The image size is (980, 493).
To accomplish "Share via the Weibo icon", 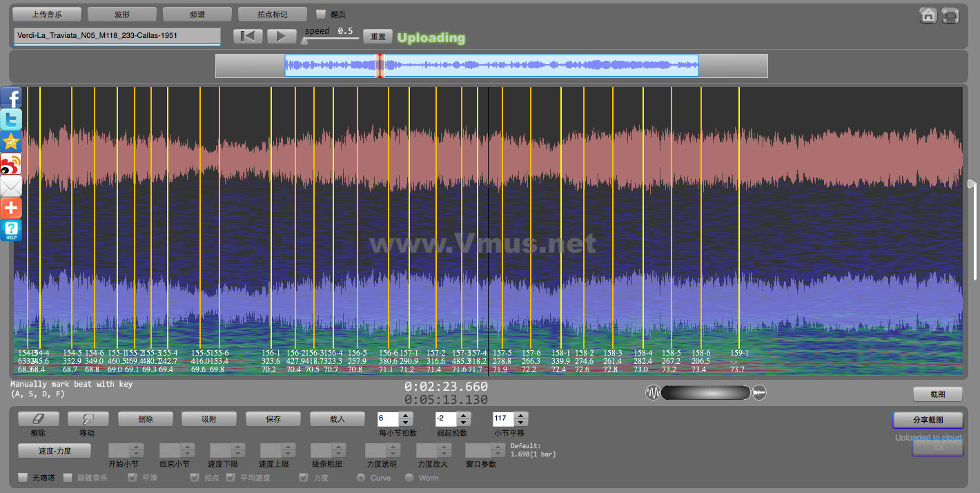I will pos(11,164).
